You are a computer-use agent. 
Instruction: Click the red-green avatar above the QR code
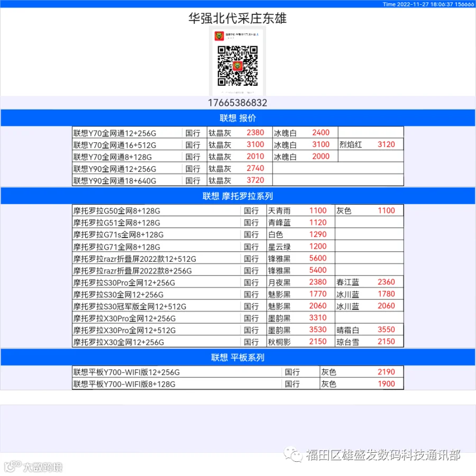tap(219, 36)
